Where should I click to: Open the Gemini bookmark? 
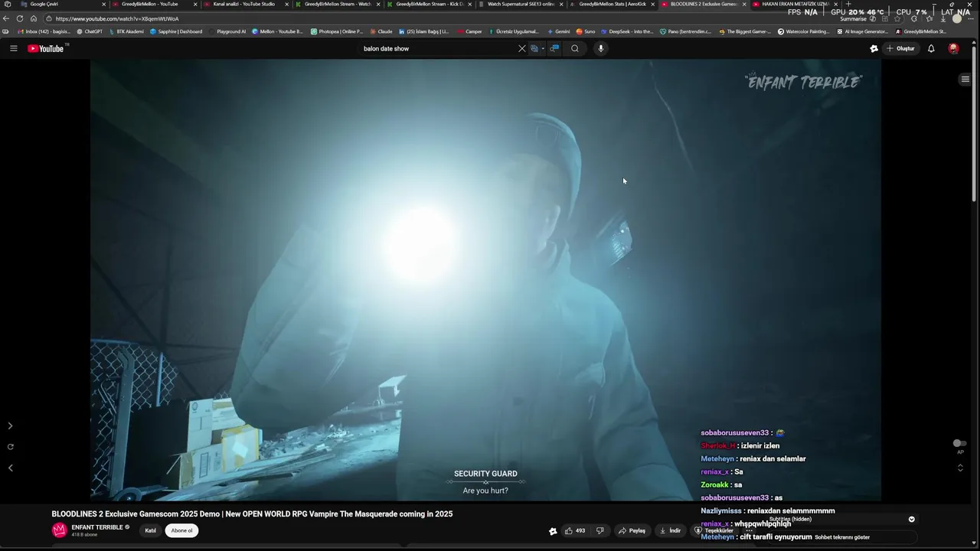(x=559, y=31)
